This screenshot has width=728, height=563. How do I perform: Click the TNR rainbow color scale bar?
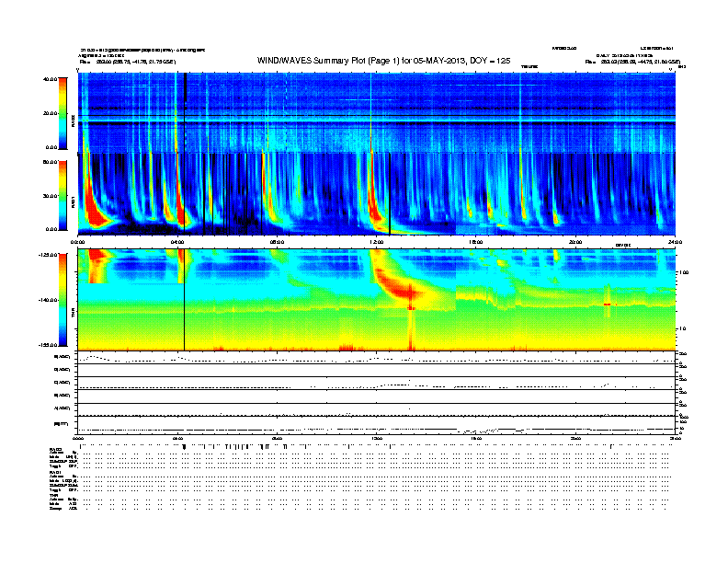[x=63, y=300]
